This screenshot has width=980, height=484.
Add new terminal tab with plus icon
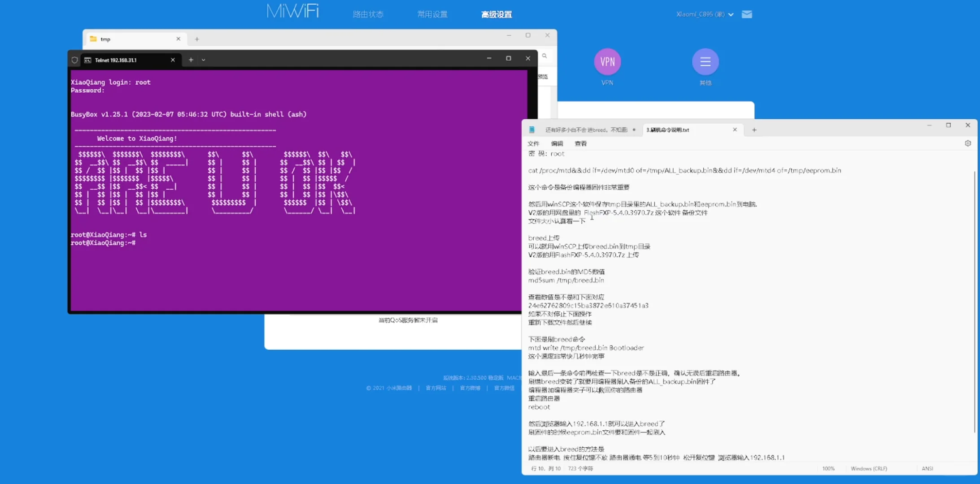(191, 60)
